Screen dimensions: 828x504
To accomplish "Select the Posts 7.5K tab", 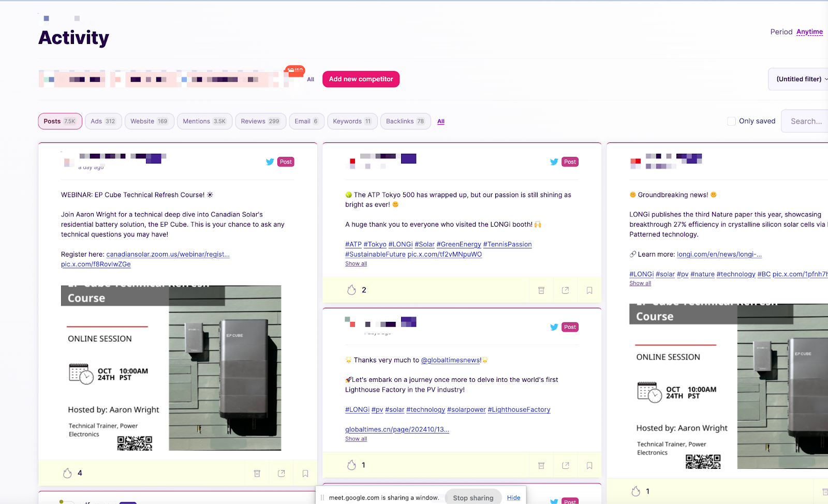I will [60, 121].
